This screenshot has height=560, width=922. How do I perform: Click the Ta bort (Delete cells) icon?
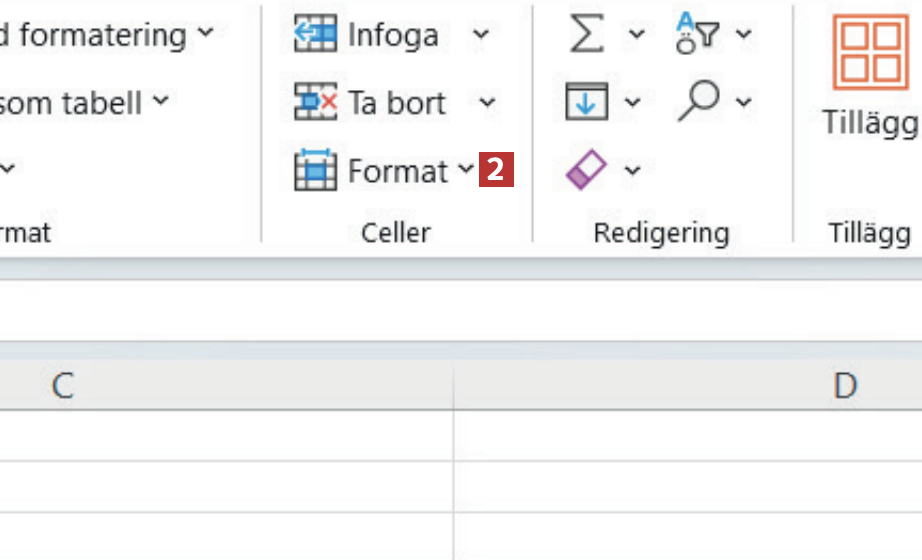315,102
